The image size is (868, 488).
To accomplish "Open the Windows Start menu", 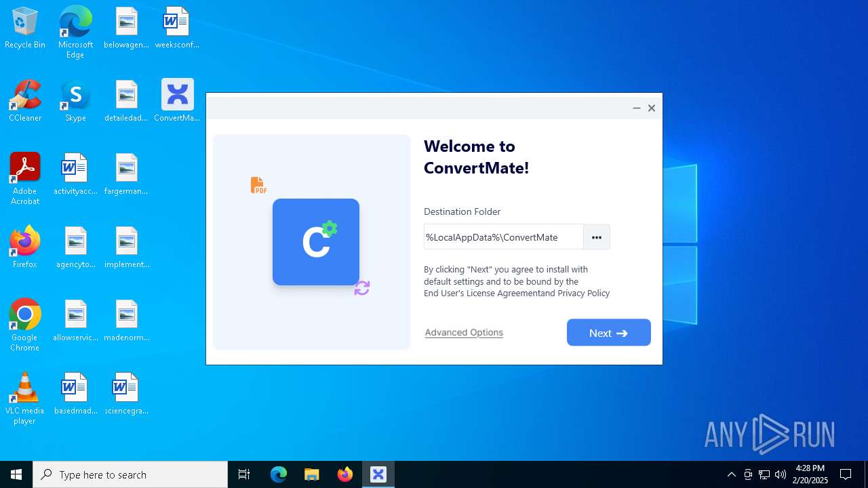I will coord(16,474).
